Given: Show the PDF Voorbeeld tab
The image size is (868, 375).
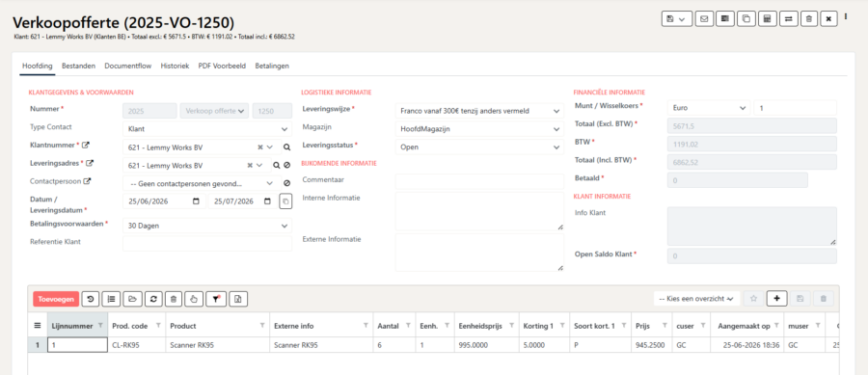Looking at the screenshot, I should point(222,66).
